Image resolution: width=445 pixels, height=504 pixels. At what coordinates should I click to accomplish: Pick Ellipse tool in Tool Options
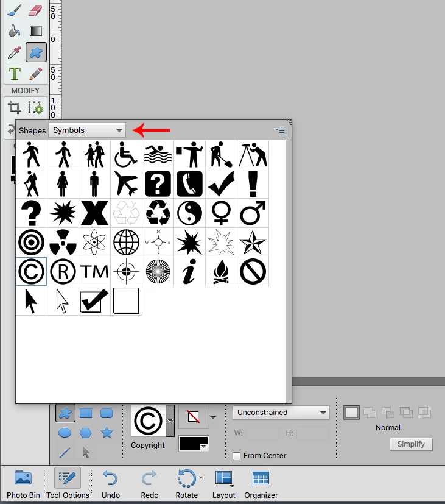[x=65, y=433]
